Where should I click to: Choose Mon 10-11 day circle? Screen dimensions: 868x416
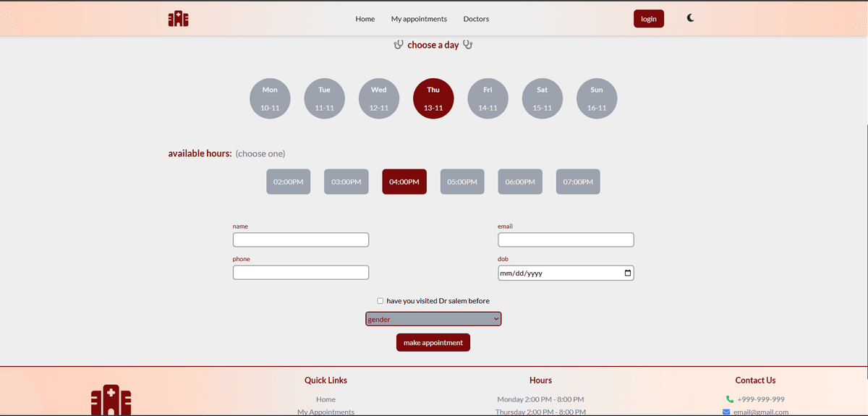(270, 99)
